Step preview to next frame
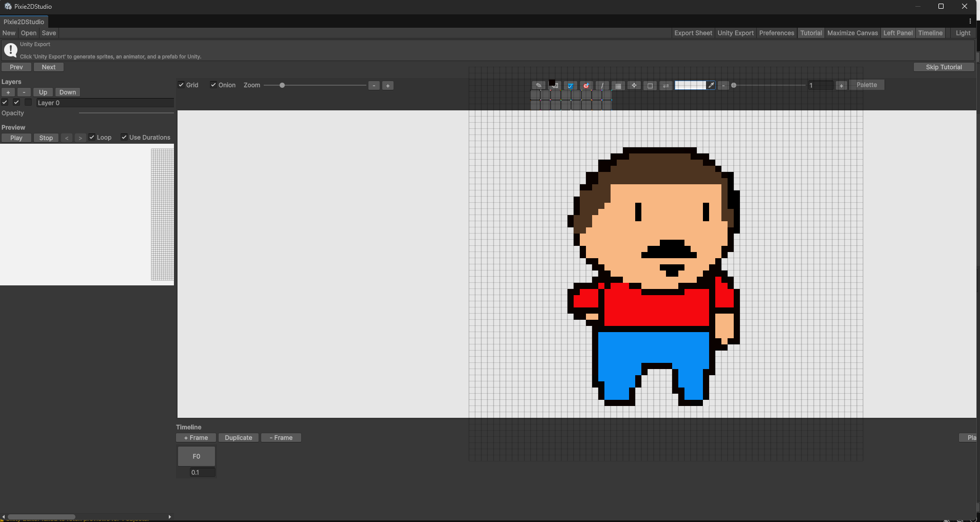Viewport: 980px width, 522px height. pos(80,138)
